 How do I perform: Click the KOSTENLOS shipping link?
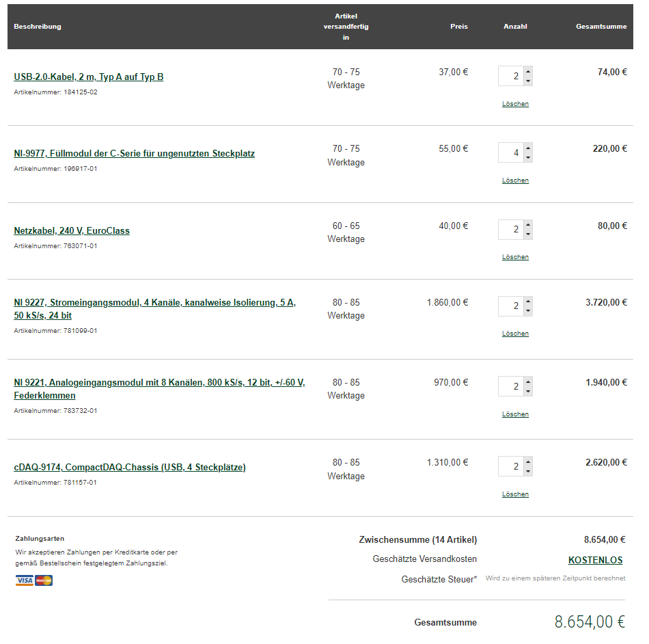pyautogui.click(x=595, y=560)
